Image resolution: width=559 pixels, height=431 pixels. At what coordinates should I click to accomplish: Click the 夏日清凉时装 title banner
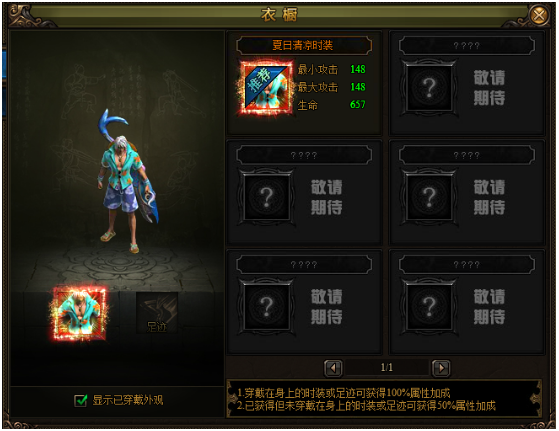pos(304,45)
